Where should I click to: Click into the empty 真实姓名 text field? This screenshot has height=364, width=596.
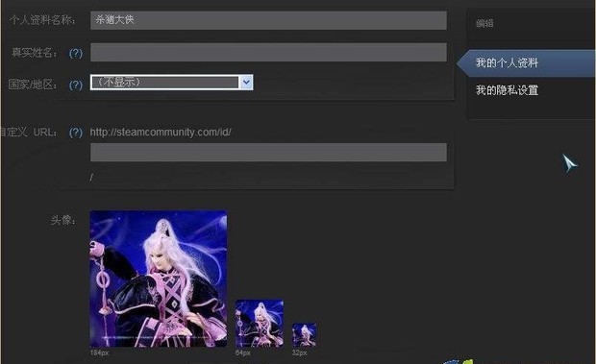268,53
